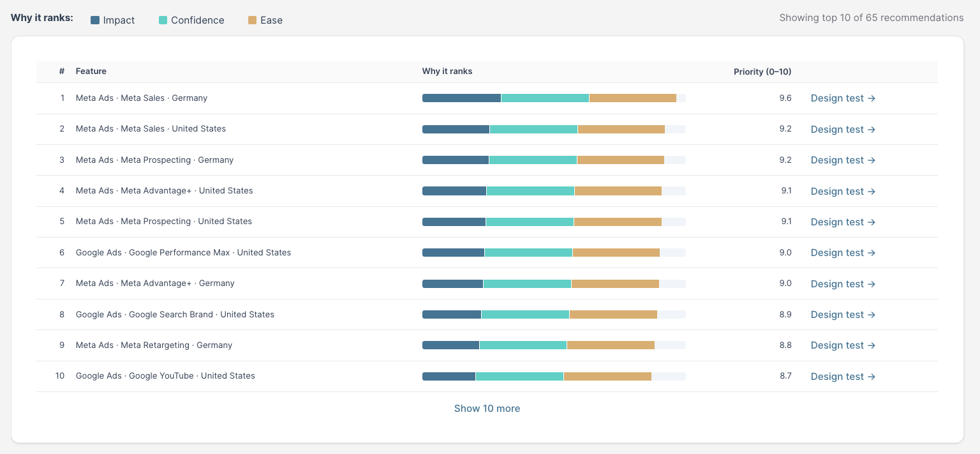The image size is (980, 454).
Task: Open Design test for Meta Advantage+ Germany
Action: [843, 284]
